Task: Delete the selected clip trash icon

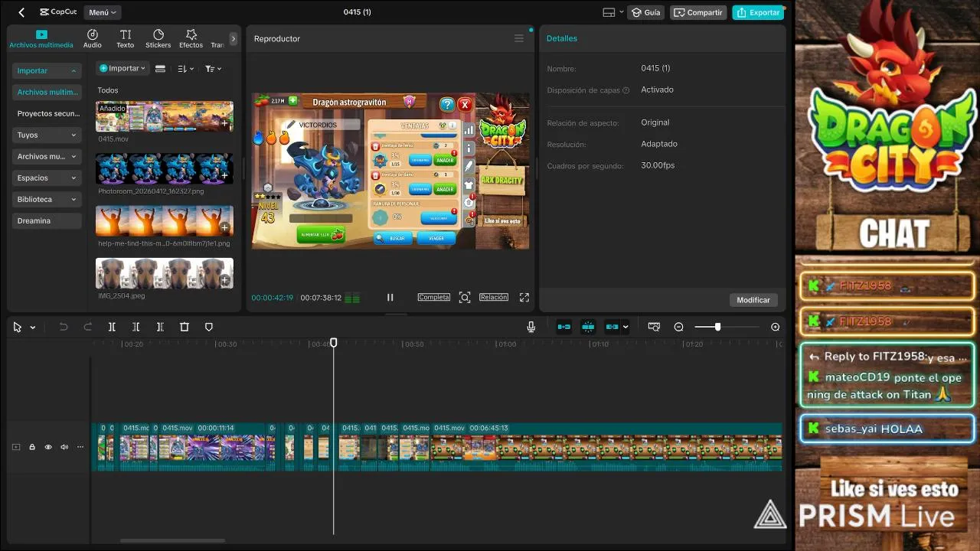Action: pos(185,327)
